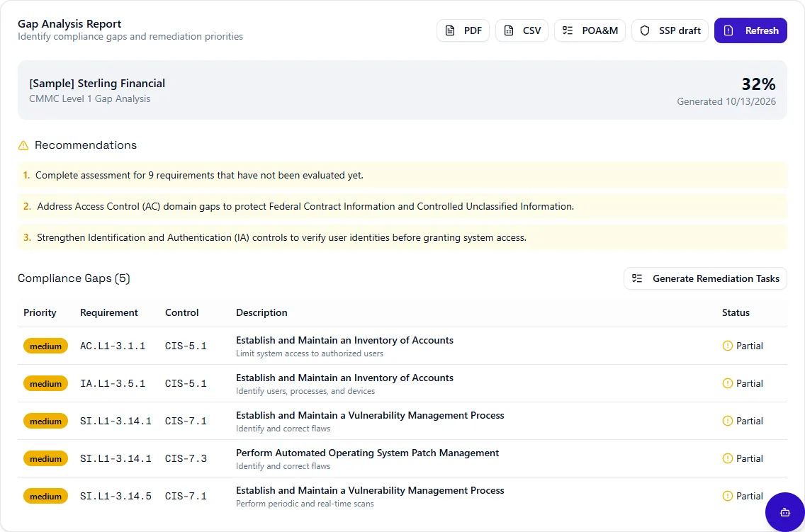Click control CIS-7.3
The height and width of the screenshot is (532, 805).
click(x=186, y=458)
